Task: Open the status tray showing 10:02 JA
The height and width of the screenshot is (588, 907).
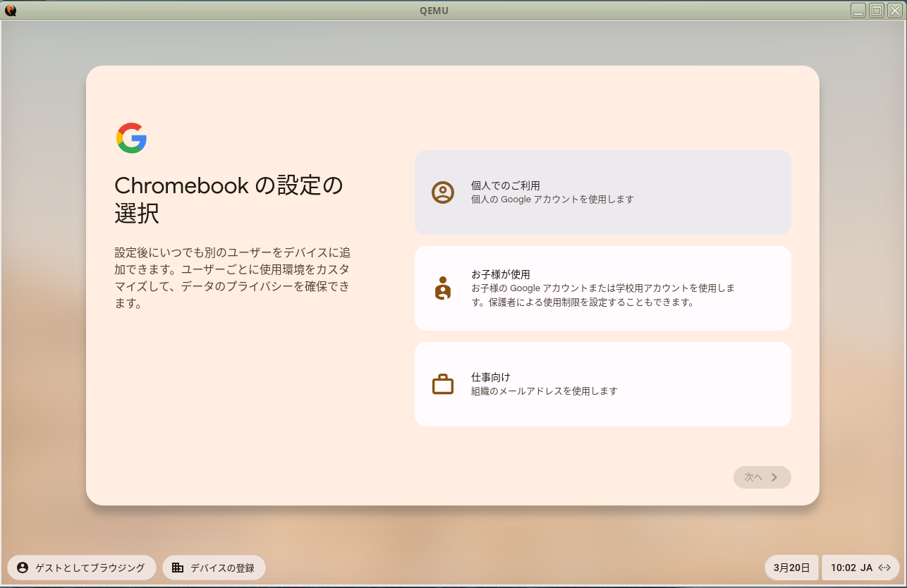Action: pos(853,568)
